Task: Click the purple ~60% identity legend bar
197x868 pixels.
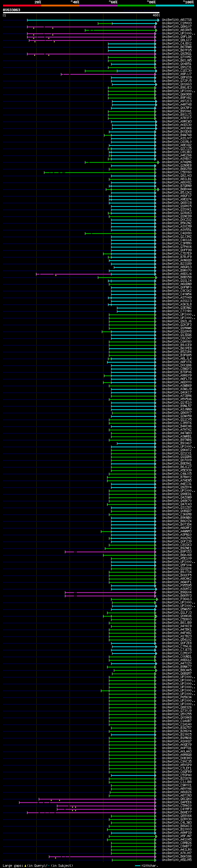Action: coord(98,6)
